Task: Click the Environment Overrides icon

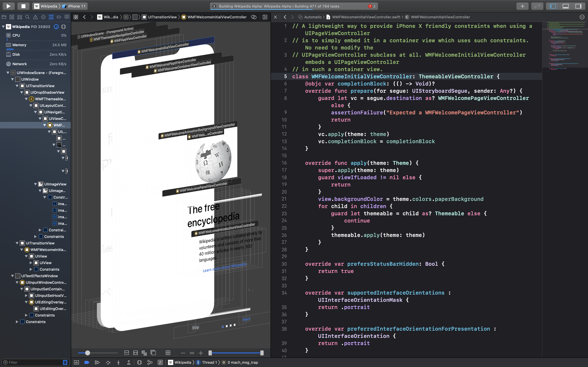Action: (x=160, y=362)
